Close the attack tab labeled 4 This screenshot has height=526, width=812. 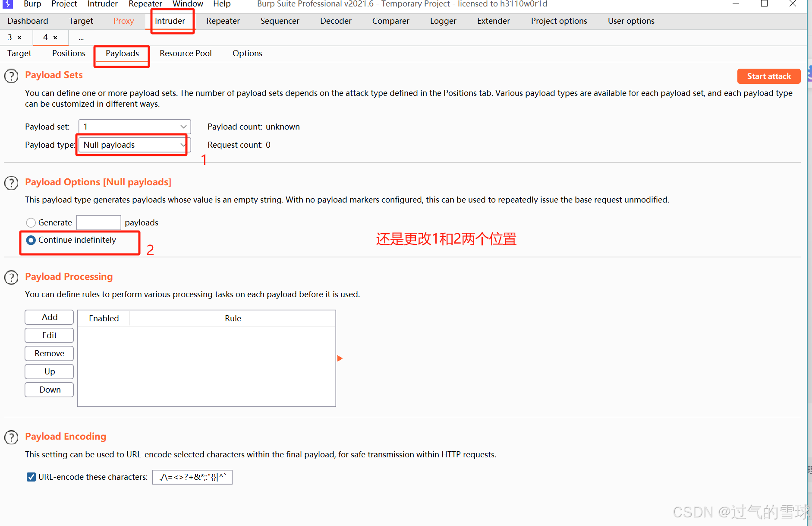(x=55, y=38)
